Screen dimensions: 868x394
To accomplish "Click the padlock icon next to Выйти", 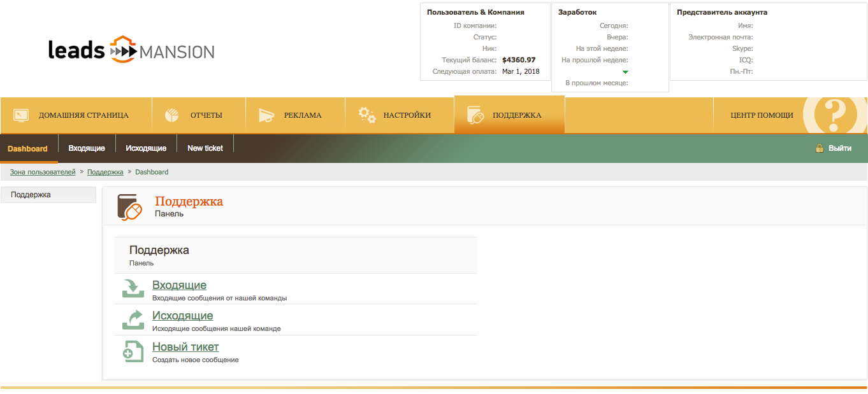I will 820,148.
